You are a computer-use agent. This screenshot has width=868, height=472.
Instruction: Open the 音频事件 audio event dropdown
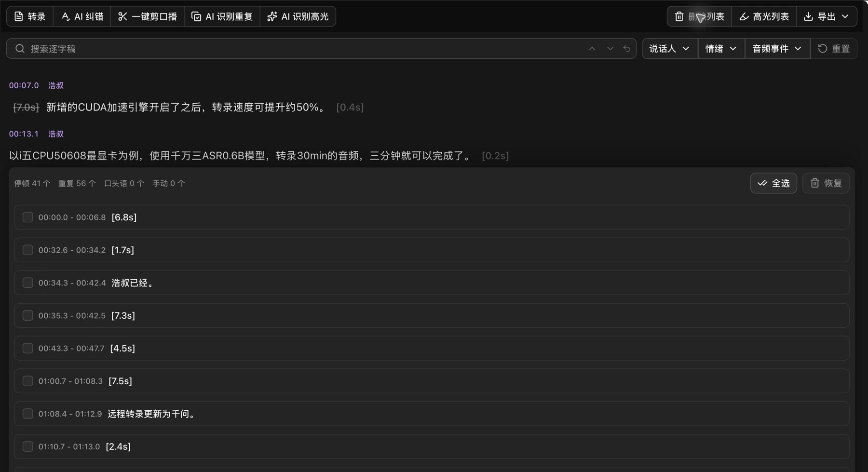click(777, 49)
